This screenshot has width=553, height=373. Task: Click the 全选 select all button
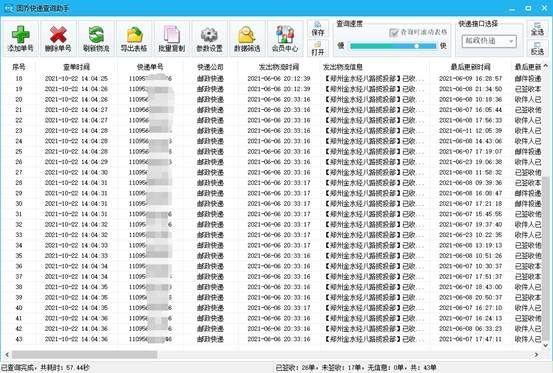[x=537, y=29]
